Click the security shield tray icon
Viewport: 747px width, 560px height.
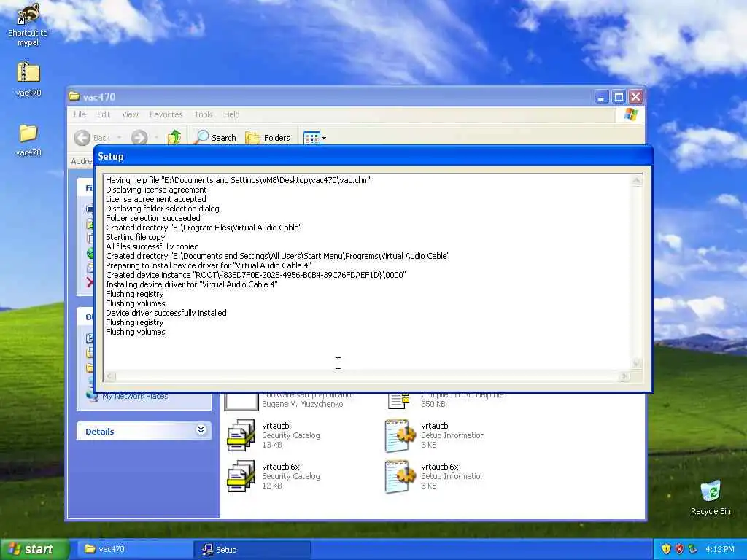click(666, 549)
